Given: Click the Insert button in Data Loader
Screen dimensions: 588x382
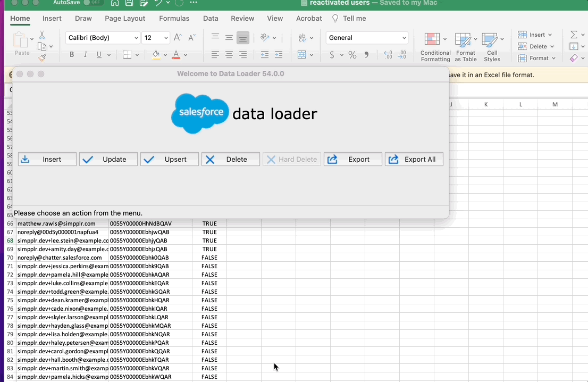Looking at the screenshot, I should point(47,159).
